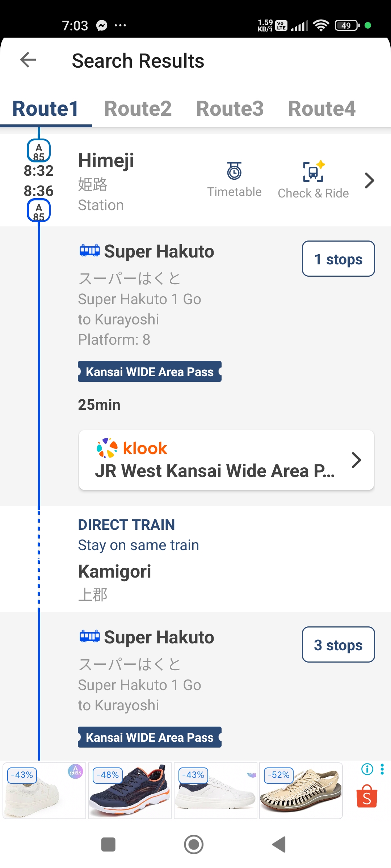Image resolution: width=391 pixels, height=868 pixels.
Task: Open the beige sandal -52% ad
Action: (x=301, y=791)
